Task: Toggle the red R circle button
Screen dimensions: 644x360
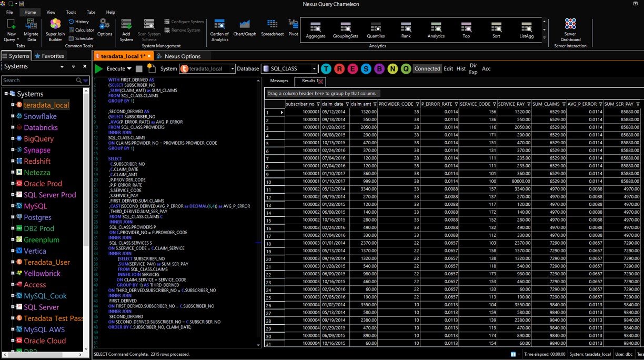Action: click(x=339, y=69)
